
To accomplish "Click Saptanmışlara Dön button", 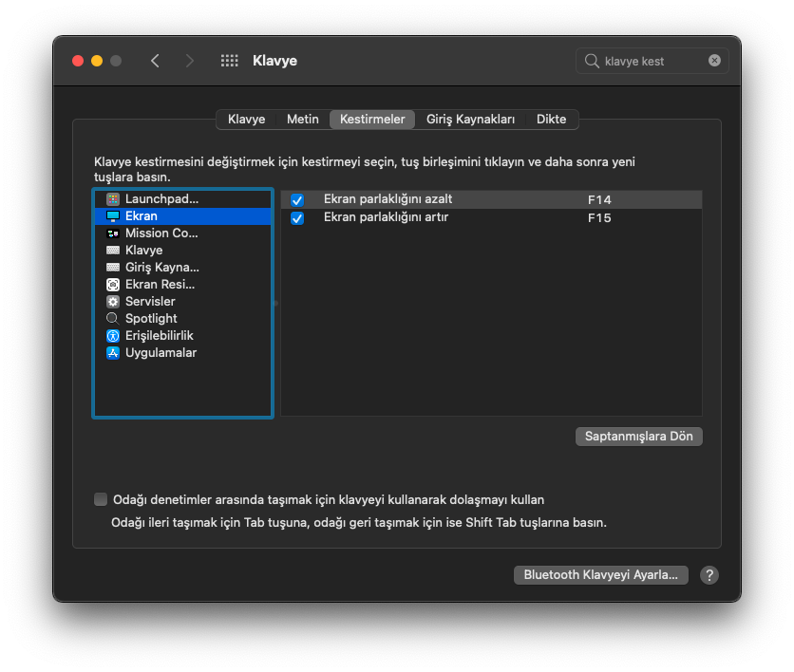I will pyautogui.click(x=638, y=436).
